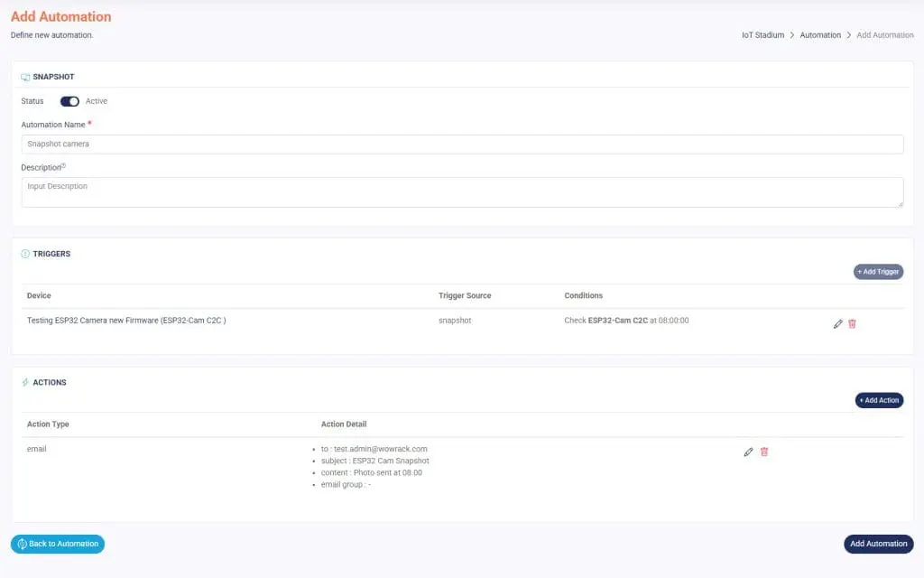Viewport: 924px width, 578px height.
Task: Click the info icon beside Description label
Action: tap(64, 166)
